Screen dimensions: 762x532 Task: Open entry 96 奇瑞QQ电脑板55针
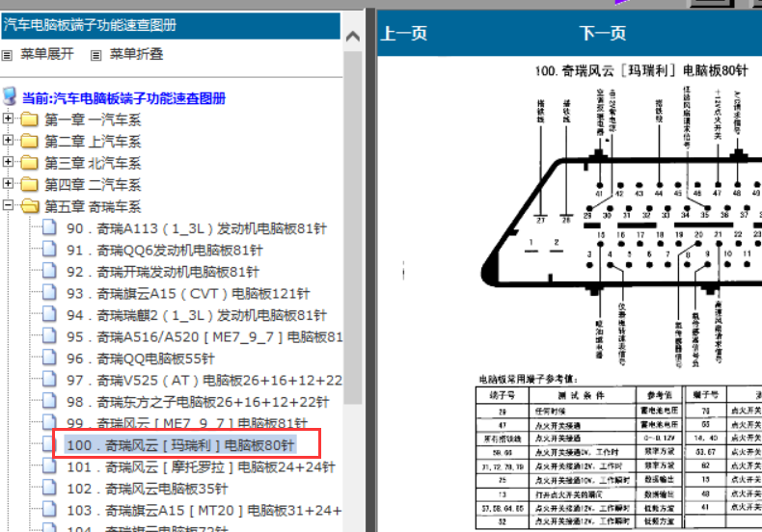(x=141, y=359)
